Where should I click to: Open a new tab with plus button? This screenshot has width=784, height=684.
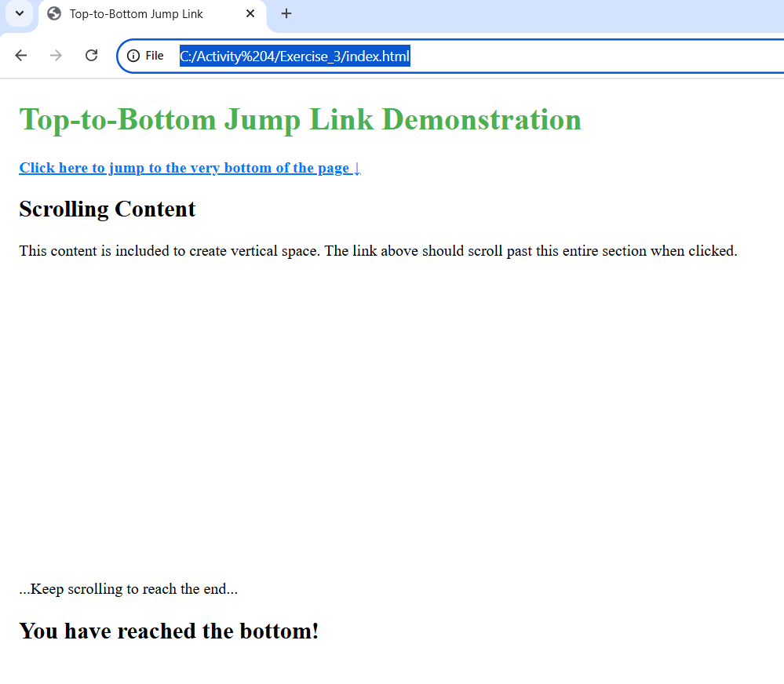(286, 13)
